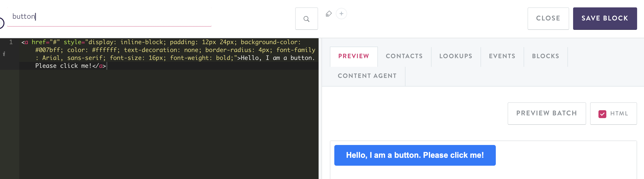The height and width of the screenshot is (179, 644).
Task: Click the Preview Batch button
Action: tap(547, 113)
